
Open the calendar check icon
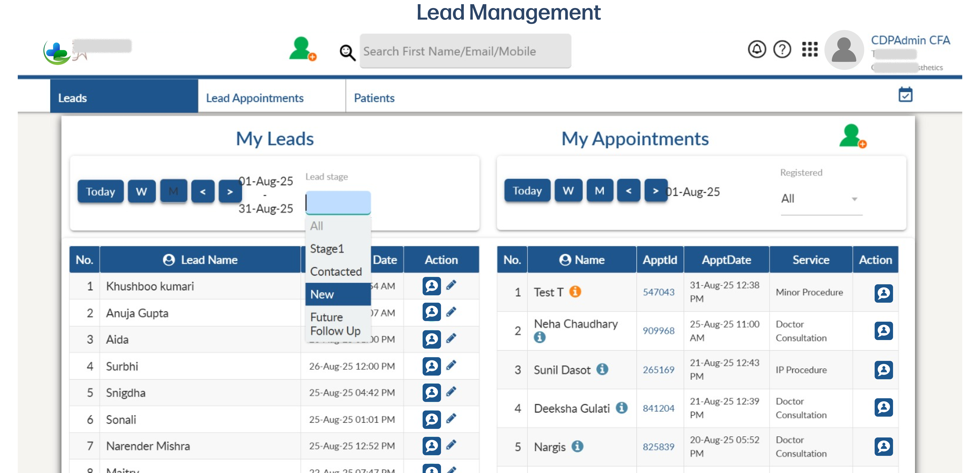click(x=905, y=95)
